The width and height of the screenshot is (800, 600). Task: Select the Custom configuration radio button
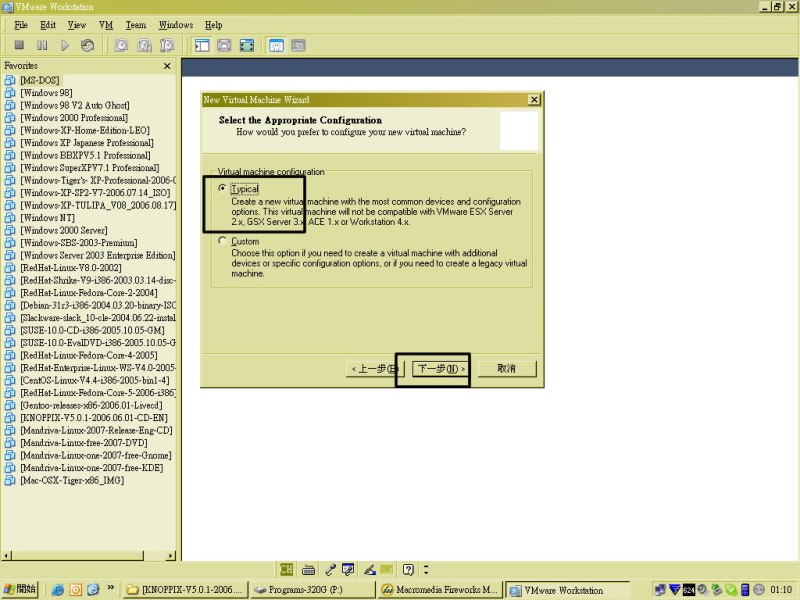222,240
